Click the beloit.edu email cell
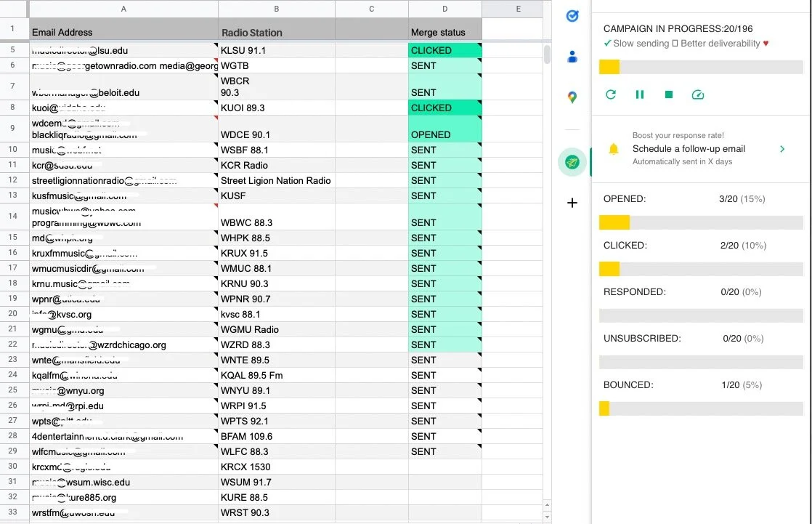The image size is (812, 524). (123, 86)
